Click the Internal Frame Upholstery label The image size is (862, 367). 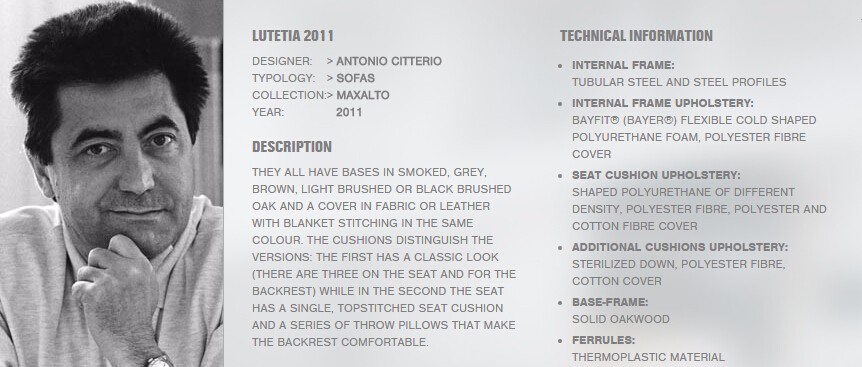click(x=662, y=103)
